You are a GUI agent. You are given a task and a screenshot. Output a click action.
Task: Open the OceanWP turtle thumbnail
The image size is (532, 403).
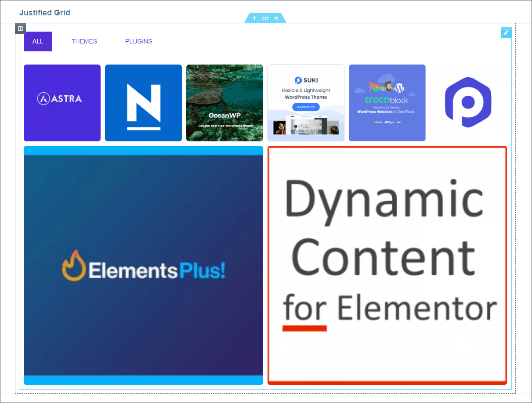pos(224,103)
